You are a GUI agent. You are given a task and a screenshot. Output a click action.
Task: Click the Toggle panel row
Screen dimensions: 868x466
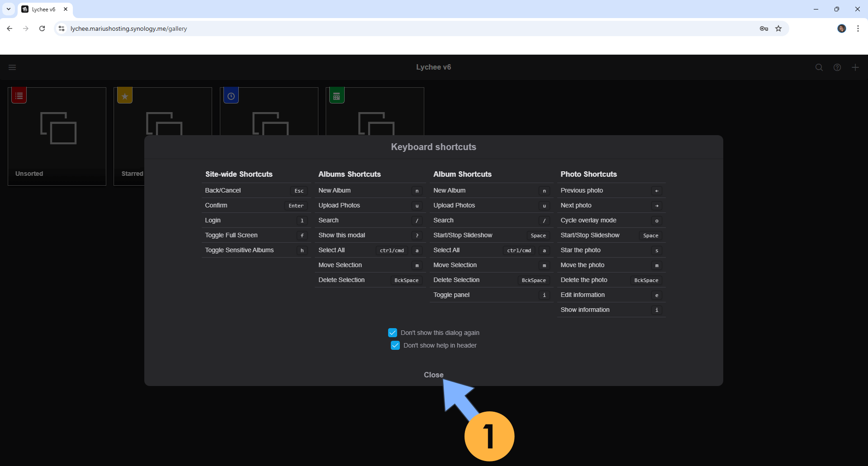point(491,295)
